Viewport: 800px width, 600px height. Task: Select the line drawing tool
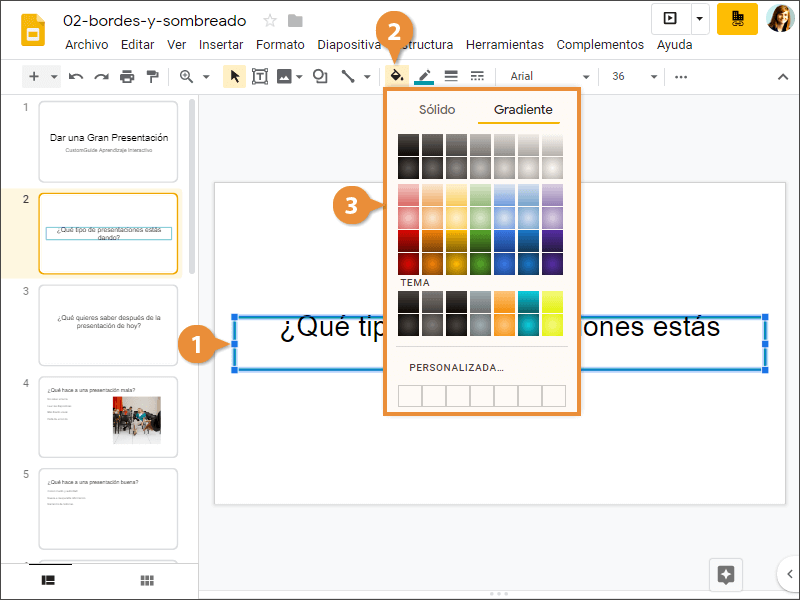point(348,77)
